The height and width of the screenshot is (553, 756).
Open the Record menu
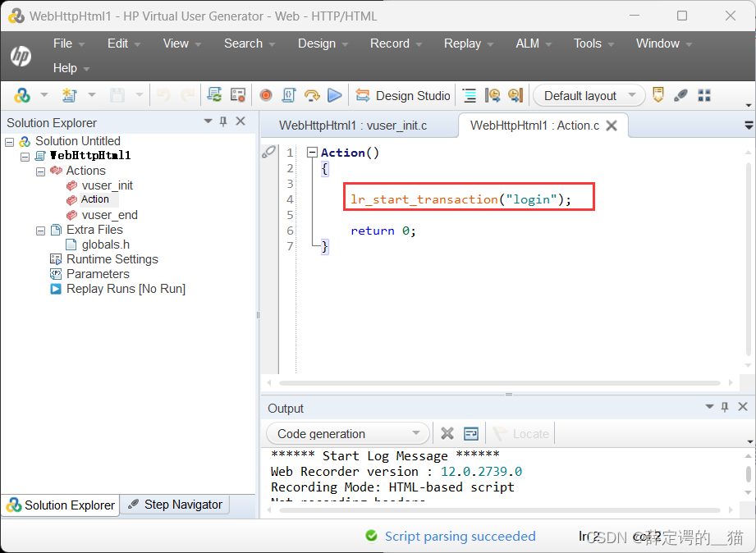coord(396,43)
